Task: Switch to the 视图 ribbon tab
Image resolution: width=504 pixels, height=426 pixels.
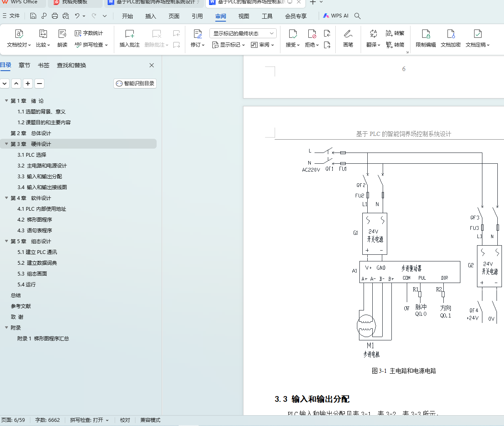Action: 244,16
